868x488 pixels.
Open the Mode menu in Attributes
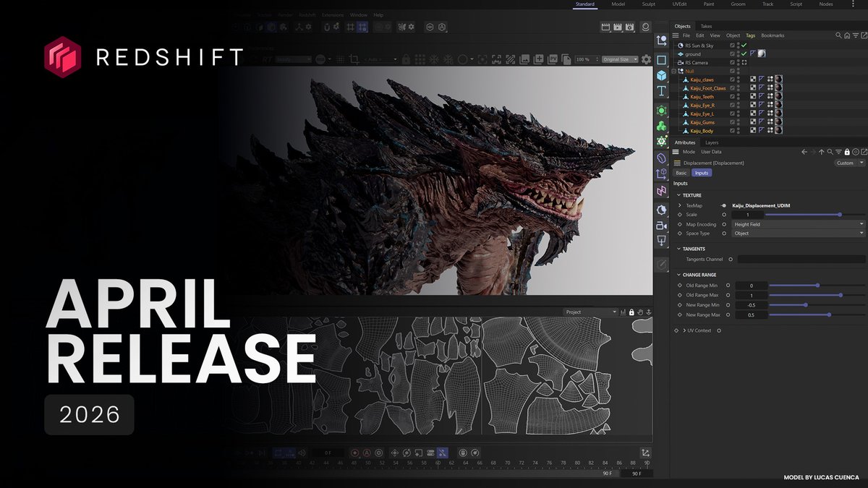pyautogui.click(x=689, y=152)
